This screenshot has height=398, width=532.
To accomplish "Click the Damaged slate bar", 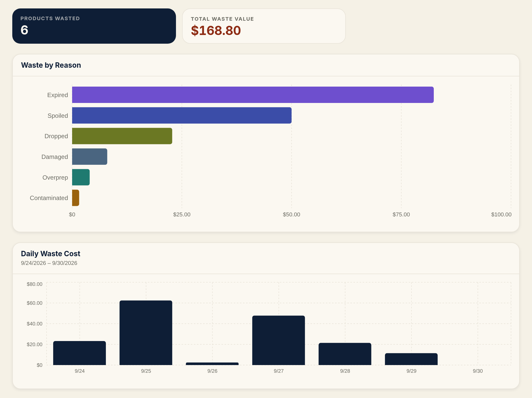I will [x=90, y=157].
